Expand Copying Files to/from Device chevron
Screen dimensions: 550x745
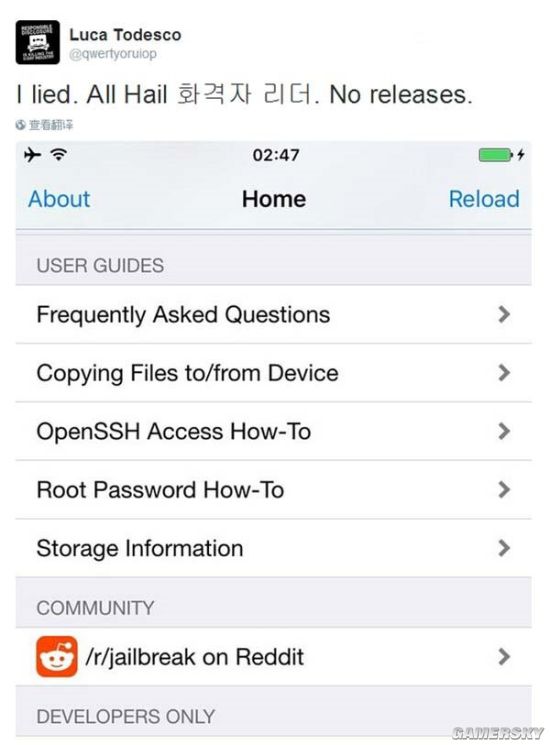click(504, 373)
